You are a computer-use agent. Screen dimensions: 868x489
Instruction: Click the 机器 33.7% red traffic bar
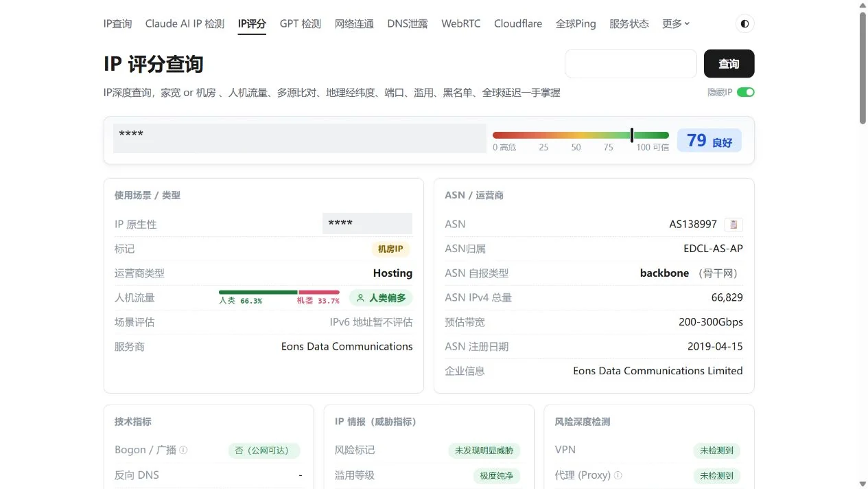coord(319,293)
